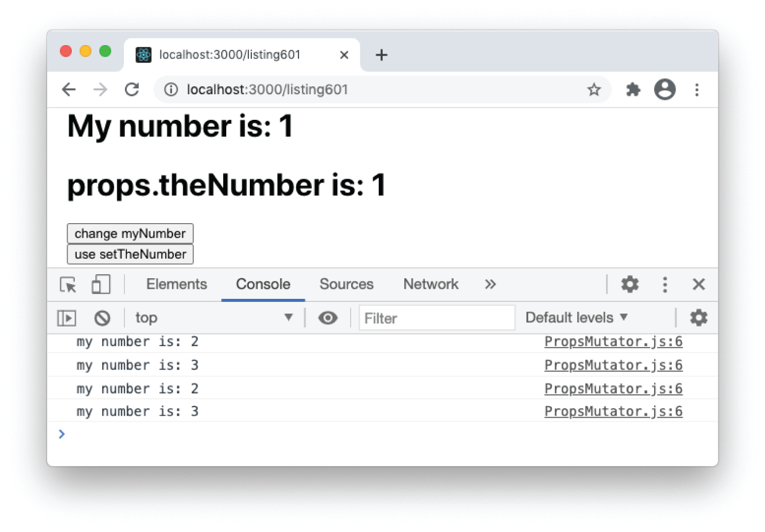Open the Default levels dropdown
The width and height of the screenshot is (765, 532).
point(574,317)
